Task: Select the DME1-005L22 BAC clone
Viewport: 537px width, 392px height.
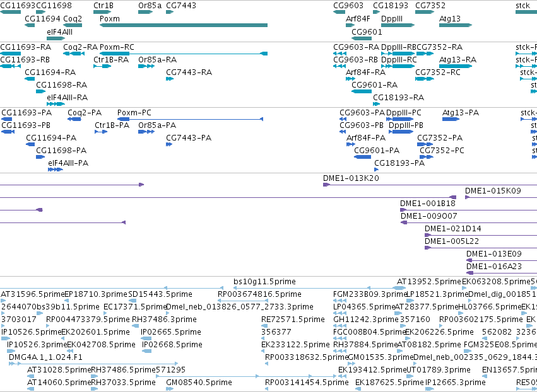Action: (480, 248)
